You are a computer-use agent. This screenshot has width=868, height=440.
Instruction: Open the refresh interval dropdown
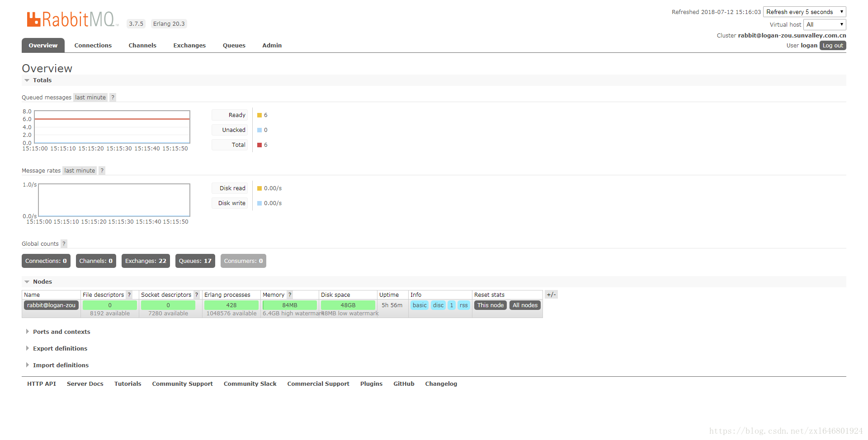pos(805,12)
